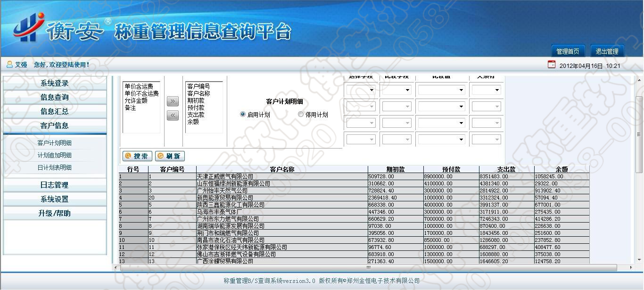Image resolution: width=644 pixels, height=290 pixels.
Task: Click the horizontal scrollbar below the table
Action: [x=368, y=267]
